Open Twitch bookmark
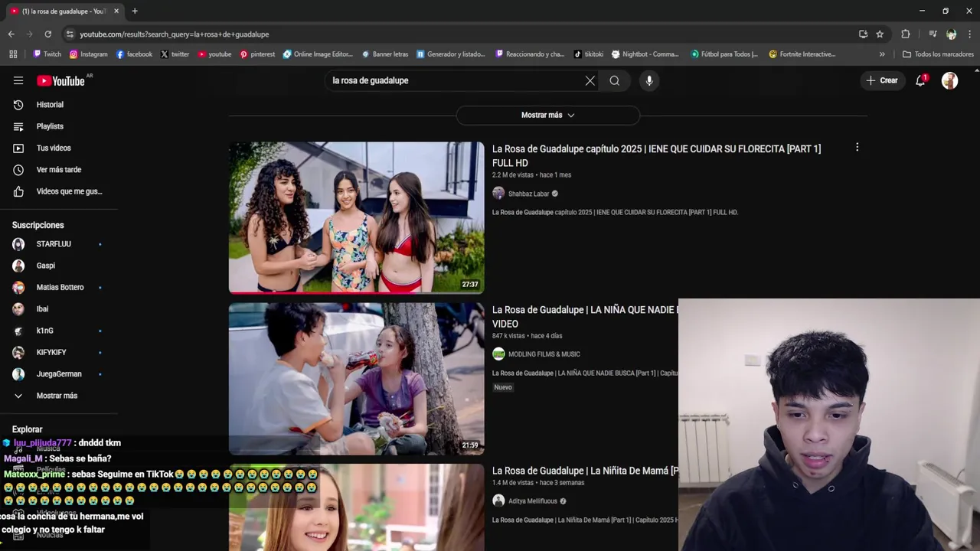 pos(47,54)
